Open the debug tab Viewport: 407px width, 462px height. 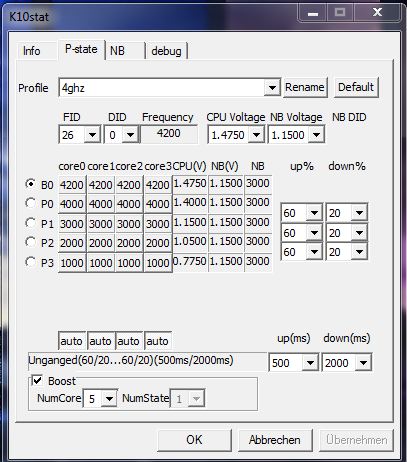click(x=166, y=51)
